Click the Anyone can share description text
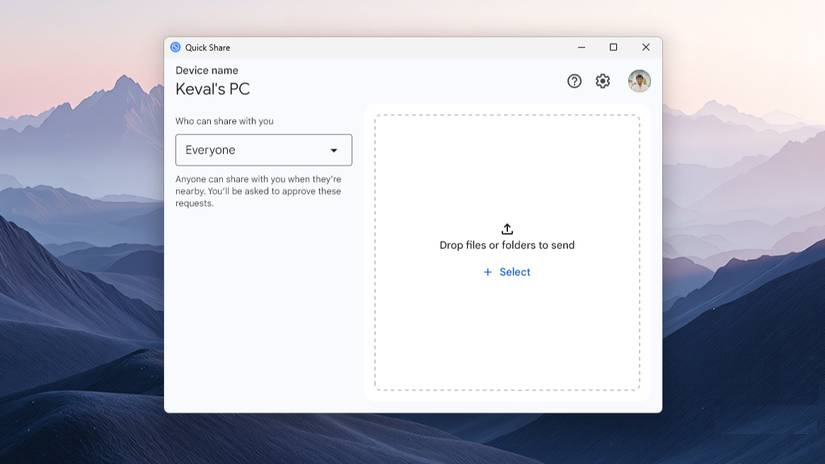The height and width of the screenshot is (464, 825). click(258, 191)
